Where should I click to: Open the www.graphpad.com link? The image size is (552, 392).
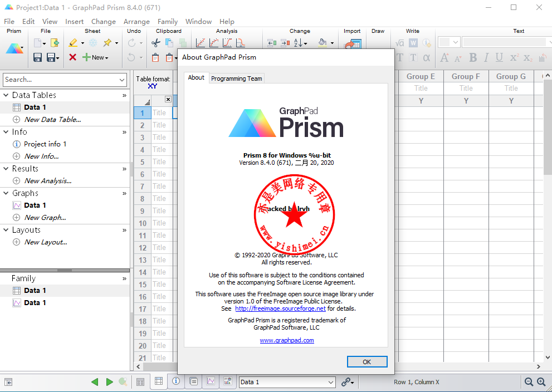point(287,340)
